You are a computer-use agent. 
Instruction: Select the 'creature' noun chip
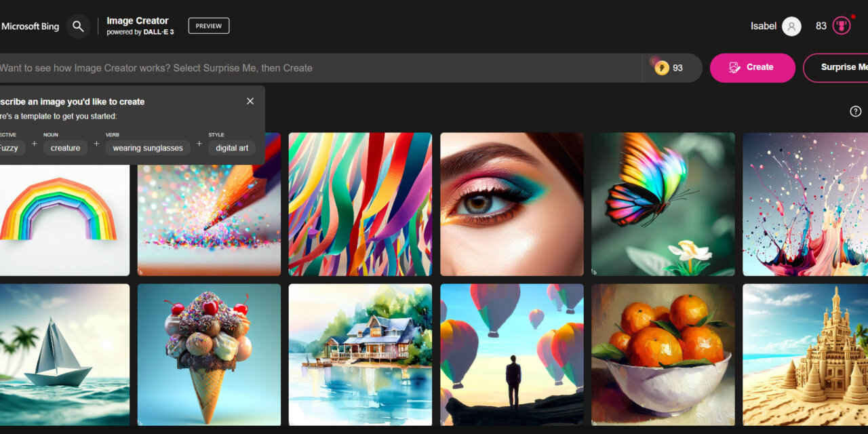point(65,148)
